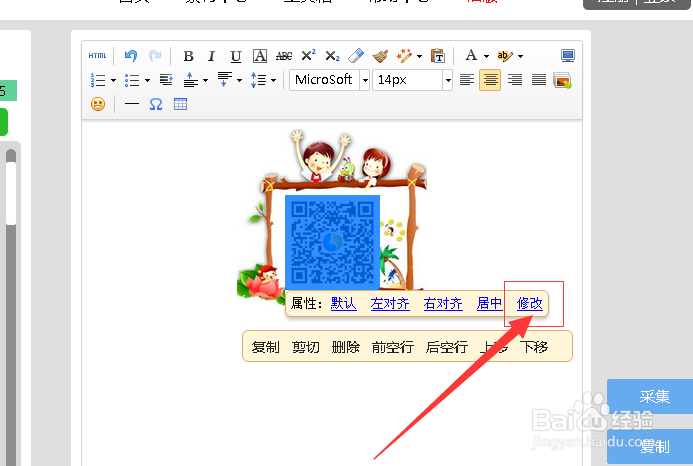Open the highlight color dropdown arrow
This screenshot has height=466, width=693.
click(520, 56)
